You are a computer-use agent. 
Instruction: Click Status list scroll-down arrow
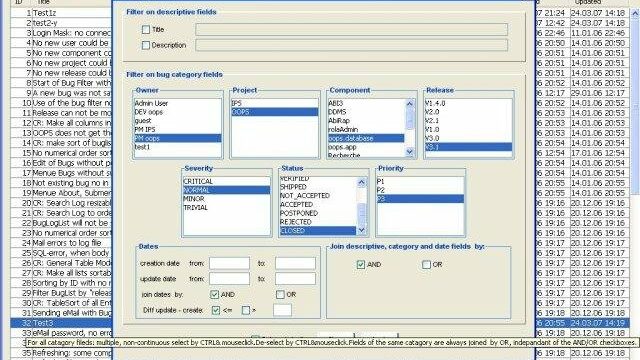[x=362, y=231]
